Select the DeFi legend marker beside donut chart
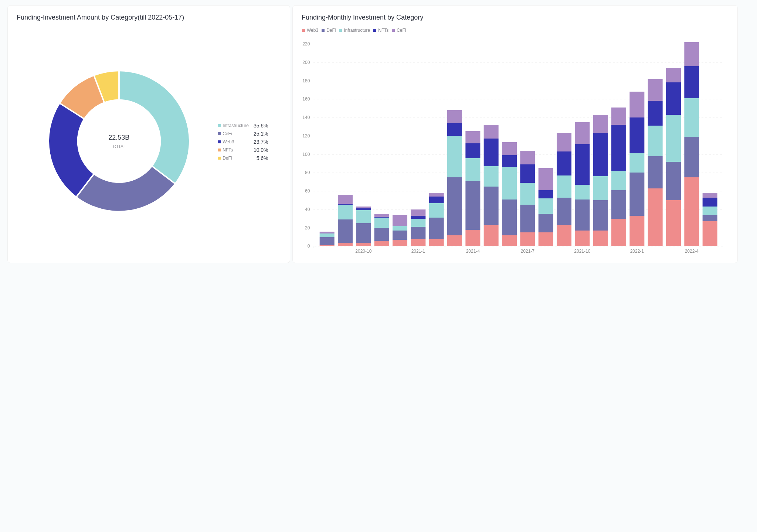 [x=220, y=158]
